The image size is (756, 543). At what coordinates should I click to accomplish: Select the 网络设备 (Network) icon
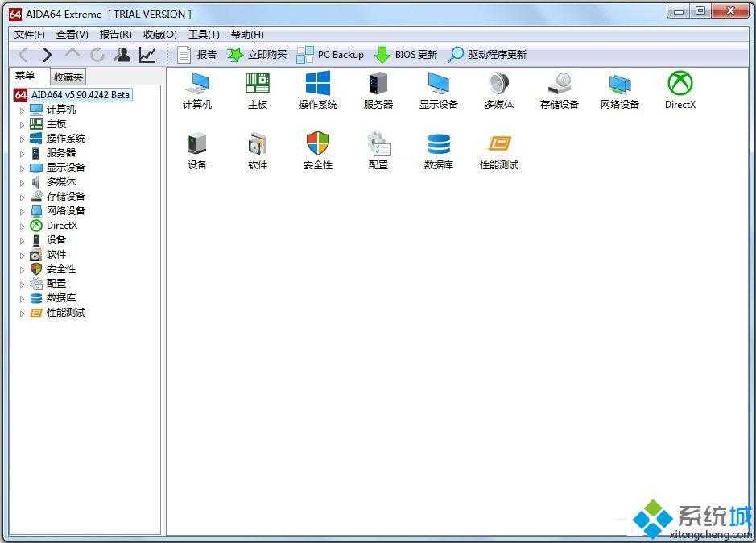click(x=619, y=89)
